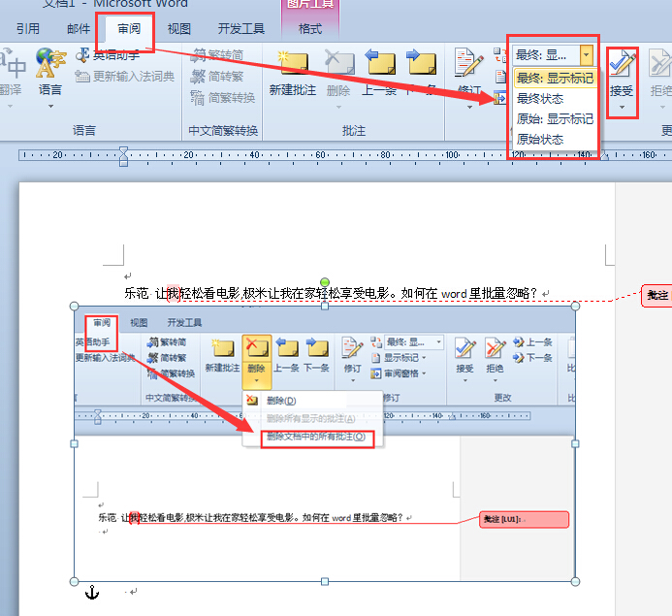Click the show markup document icon
The height and width of the screenshot is (616, 672).
click(500, 78)
